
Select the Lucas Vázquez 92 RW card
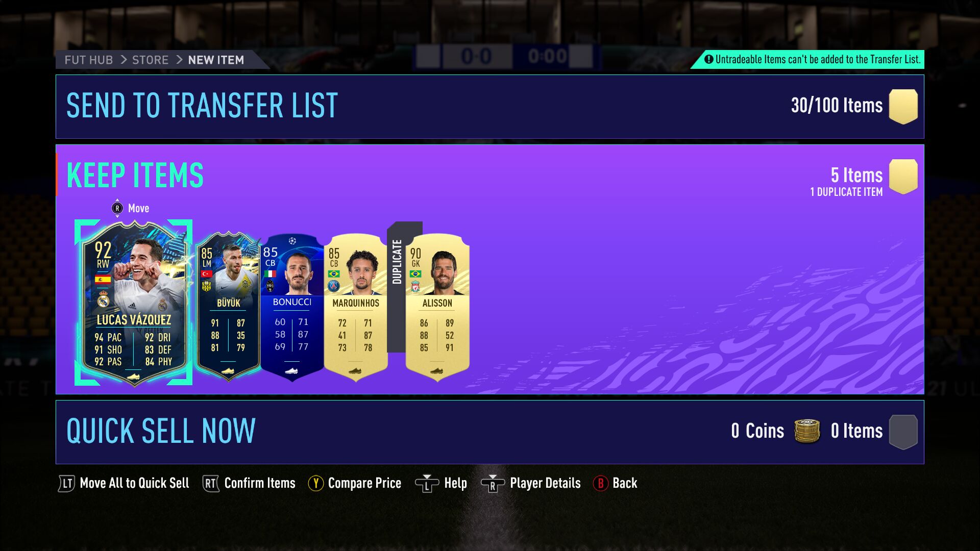[x=134, y=303]
